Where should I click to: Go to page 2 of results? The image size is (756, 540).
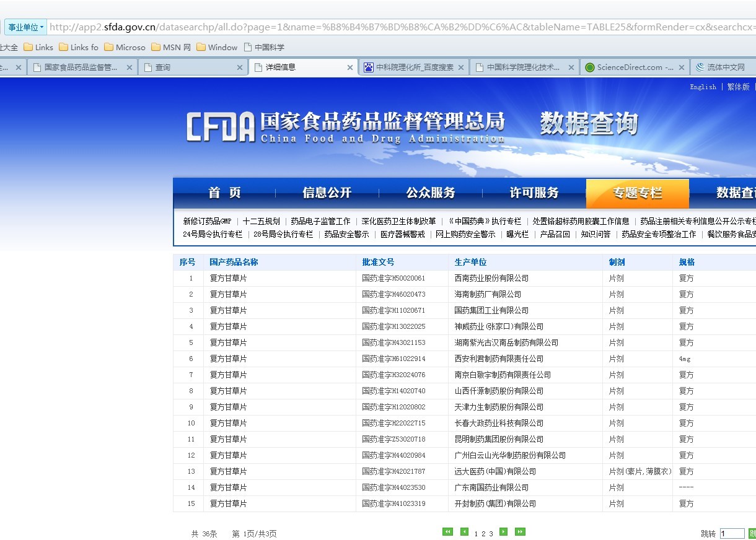click(x=483, y=534)
